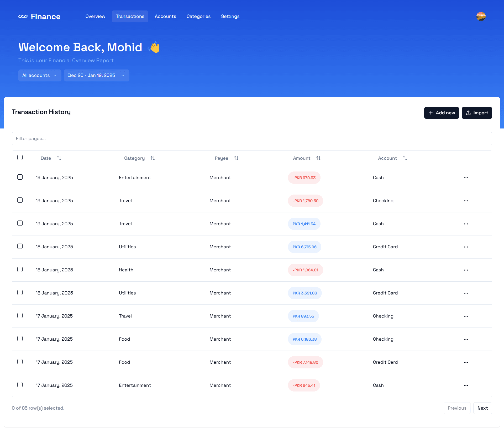Open the ellipsis menu on the Utilities row

[466, 247]
